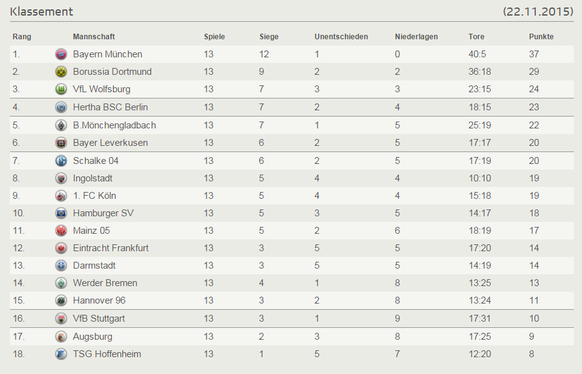Select the Augsburg table row name
This screenshot has height=374, width=582.
click(x=92, y=337)
